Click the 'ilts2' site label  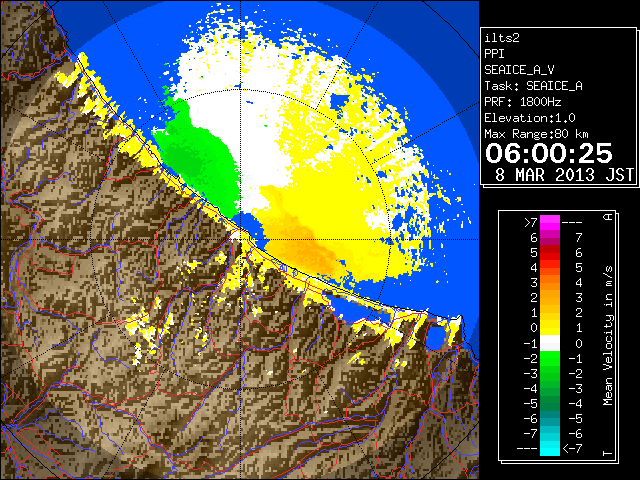pos(502,38)
